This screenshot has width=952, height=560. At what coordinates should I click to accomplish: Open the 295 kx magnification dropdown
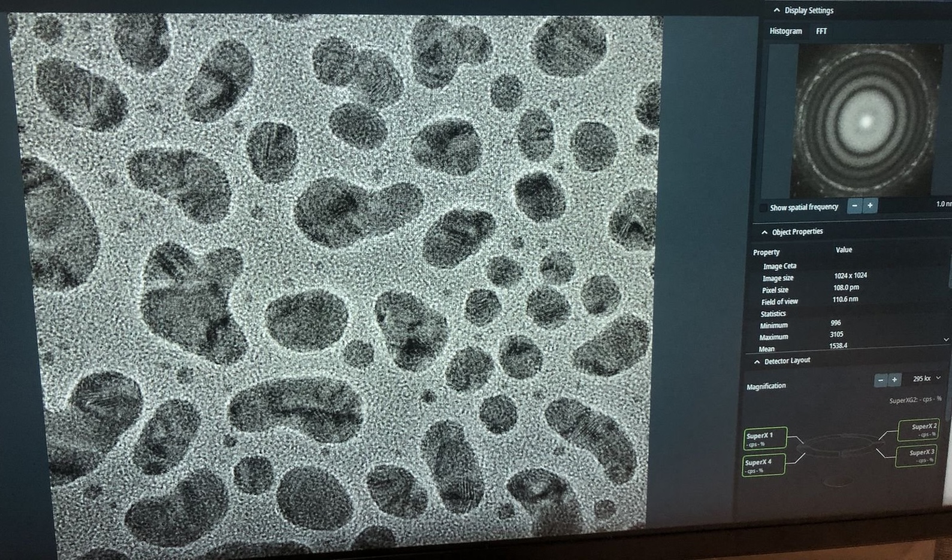tap(926, 379)
